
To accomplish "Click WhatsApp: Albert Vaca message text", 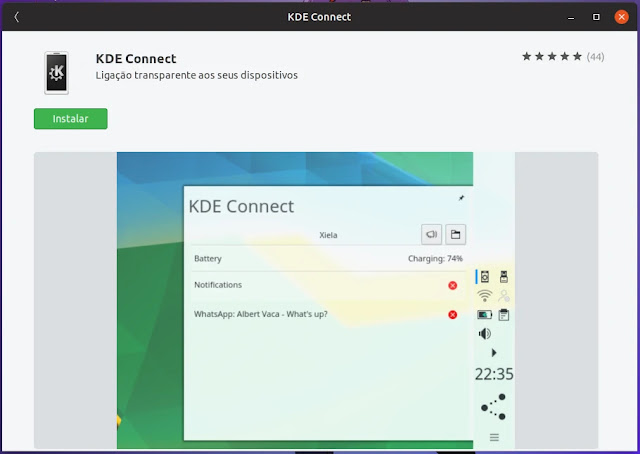I will 261,314.
